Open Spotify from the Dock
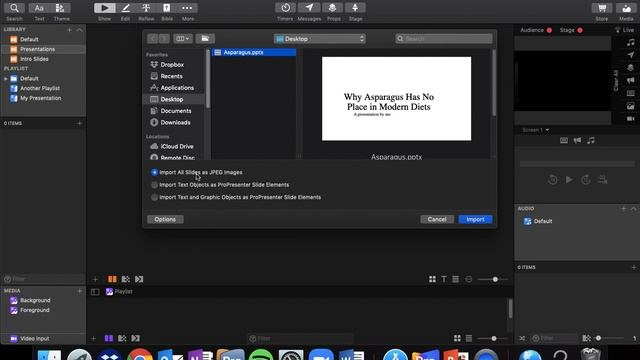 pyautogui.click(x=261, y=355)
